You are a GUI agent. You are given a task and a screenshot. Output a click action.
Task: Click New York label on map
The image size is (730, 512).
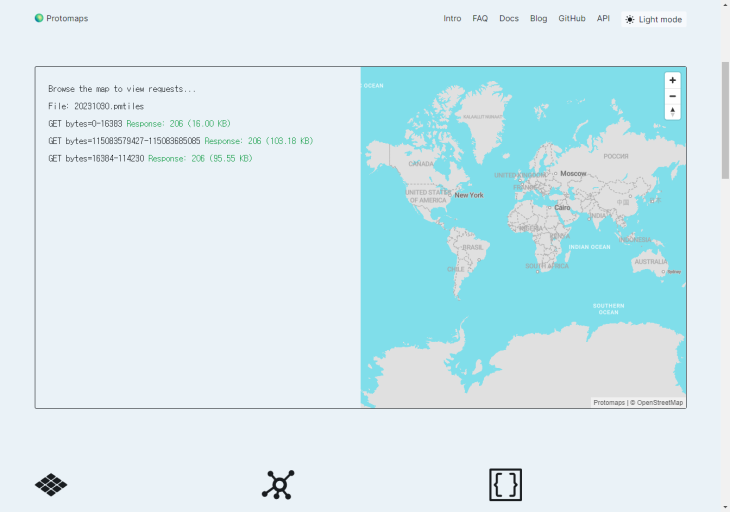(x=468, y=195)
